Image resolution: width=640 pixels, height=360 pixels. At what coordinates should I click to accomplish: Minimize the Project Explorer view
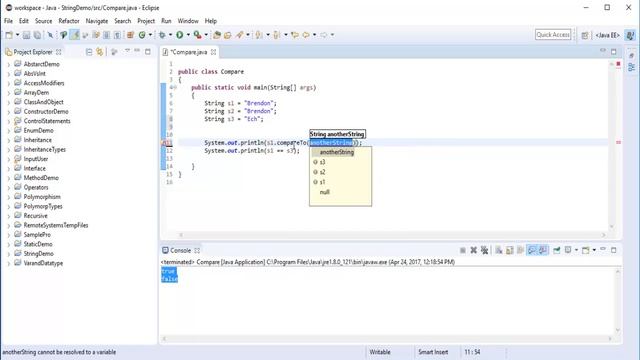[x=137, y=51]
